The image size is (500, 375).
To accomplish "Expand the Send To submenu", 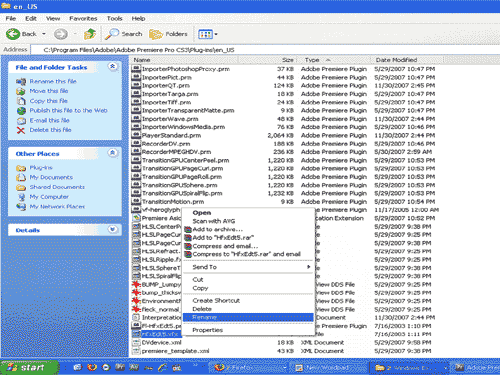I will click(x=248, y=267).
